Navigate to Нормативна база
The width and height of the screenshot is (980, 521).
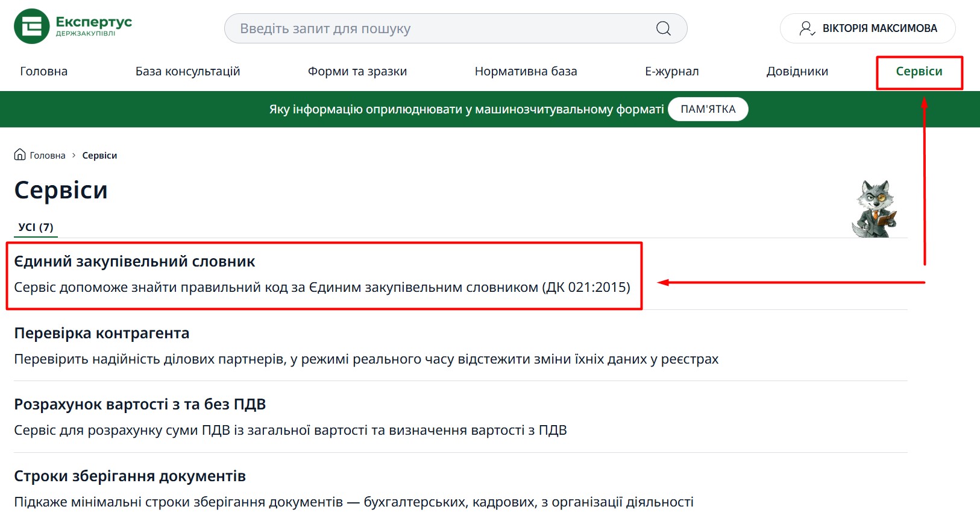526,71
